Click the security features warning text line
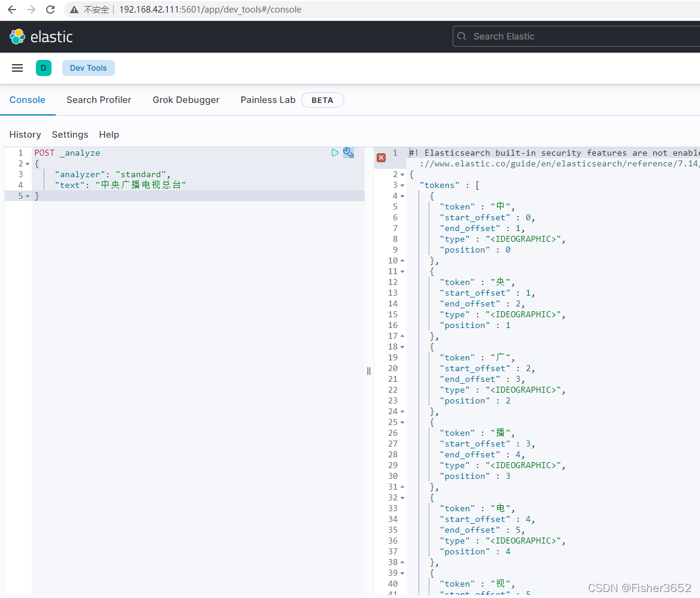Image resolution: width=700 pixels, height=598 pixels. 554,153
